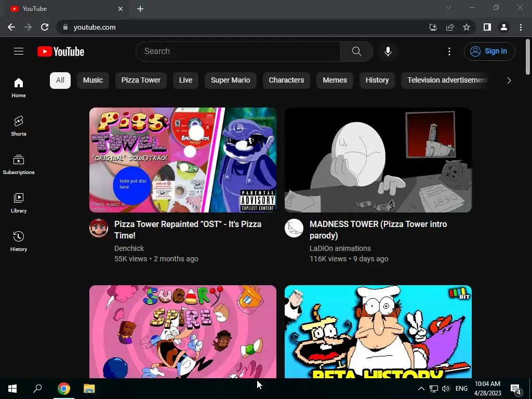The width and height of the screenshot is (532, 399).
Task: Click the YouTube search field
Action: tap(238, 51)
